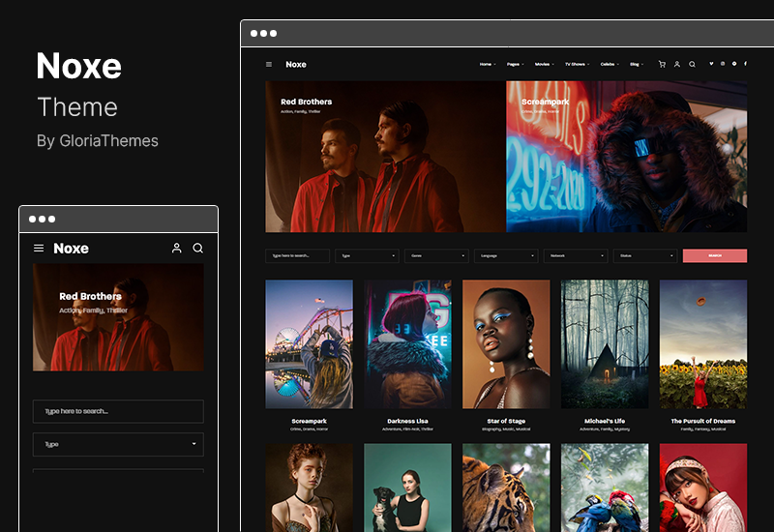This screenshot has height=532, width=774.
Task: Click 'Red Brothers' title in mobile hero
Action: tap(90, 296)
